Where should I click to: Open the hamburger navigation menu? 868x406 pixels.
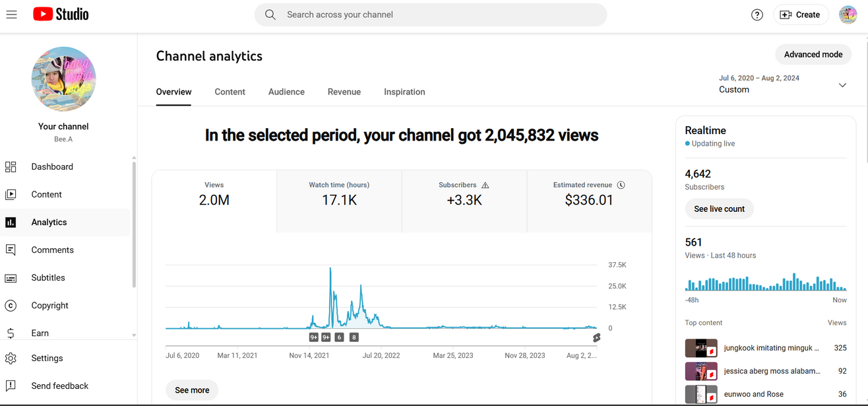(11, 15)
